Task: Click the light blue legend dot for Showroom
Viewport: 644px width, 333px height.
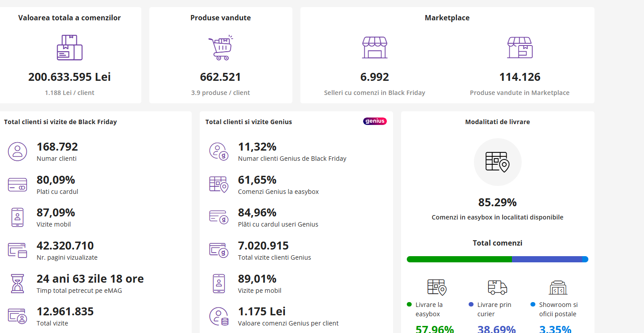Action: [x=533, y=305]
